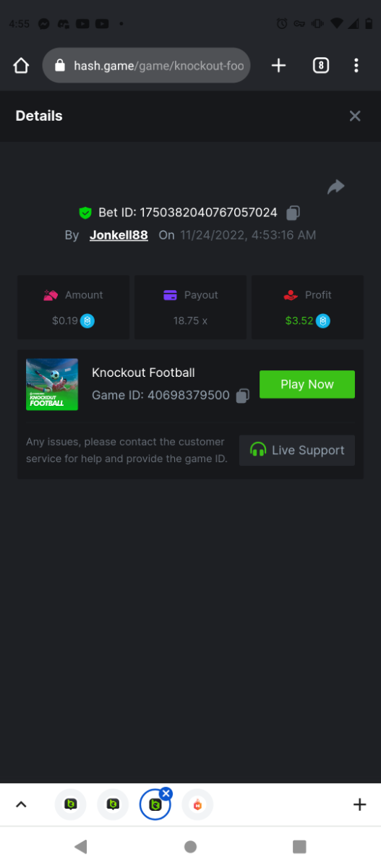This screenshot has width=381, height=868.
Task: Switch to the second tab in group
Action: point(113,804)
